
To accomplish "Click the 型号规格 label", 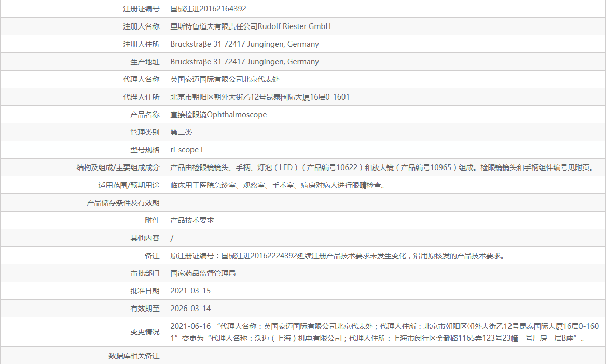I will coord(145,150).
